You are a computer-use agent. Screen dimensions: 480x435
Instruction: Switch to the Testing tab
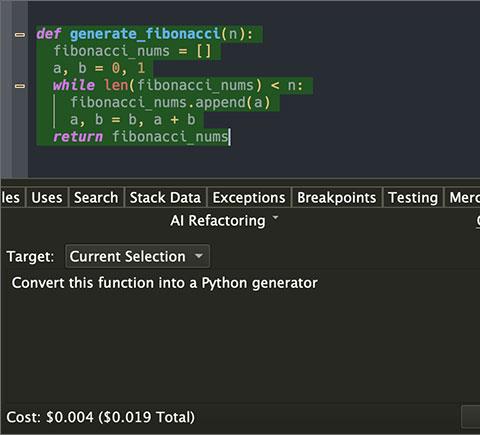click(x=413, y=198)
